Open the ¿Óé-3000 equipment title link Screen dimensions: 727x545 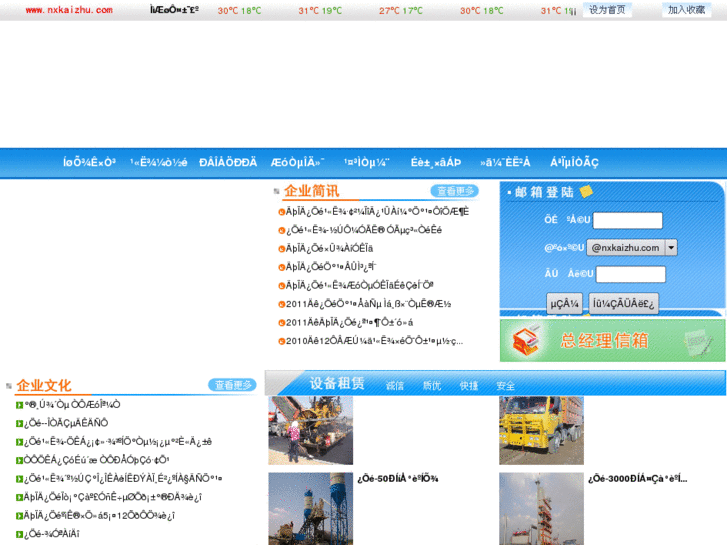(638, 479)
